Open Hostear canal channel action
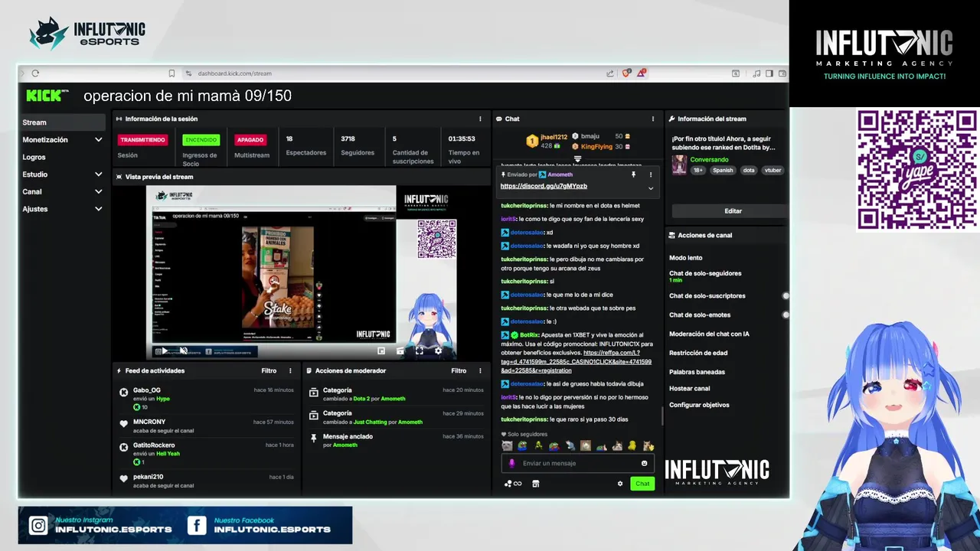The height and width of the screenshot is (551, 980). [690, 388]
